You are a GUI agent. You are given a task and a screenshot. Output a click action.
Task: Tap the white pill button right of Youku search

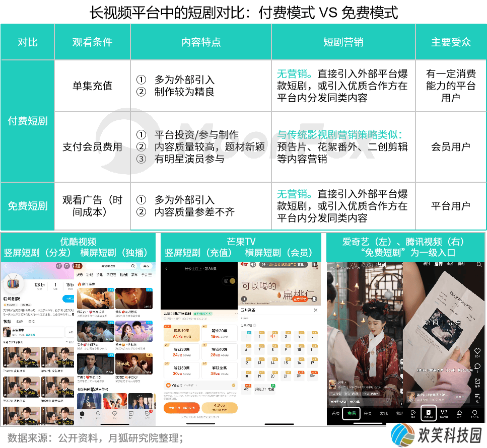(x=146, y=266)
